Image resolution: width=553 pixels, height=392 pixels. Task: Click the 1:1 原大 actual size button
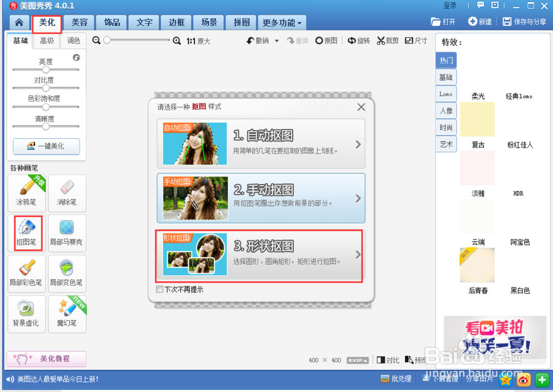click(x=198, y=41)
